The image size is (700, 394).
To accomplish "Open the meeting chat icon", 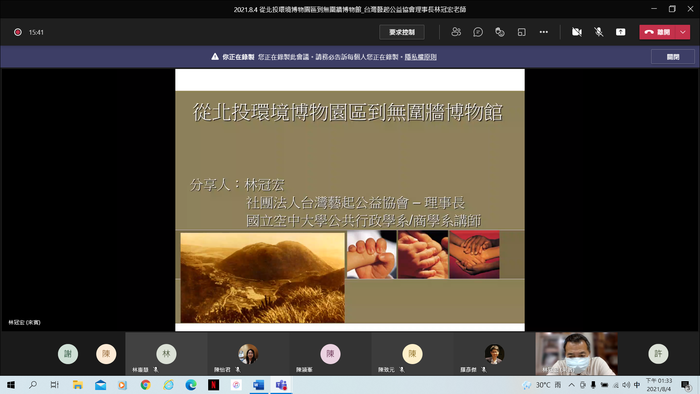I will click(x=478, y=32).
